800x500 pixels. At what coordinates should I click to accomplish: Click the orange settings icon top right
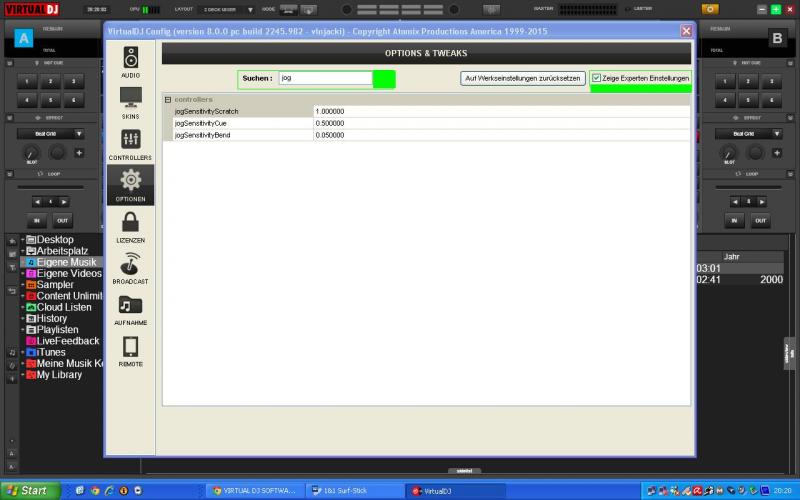[710, 9]
